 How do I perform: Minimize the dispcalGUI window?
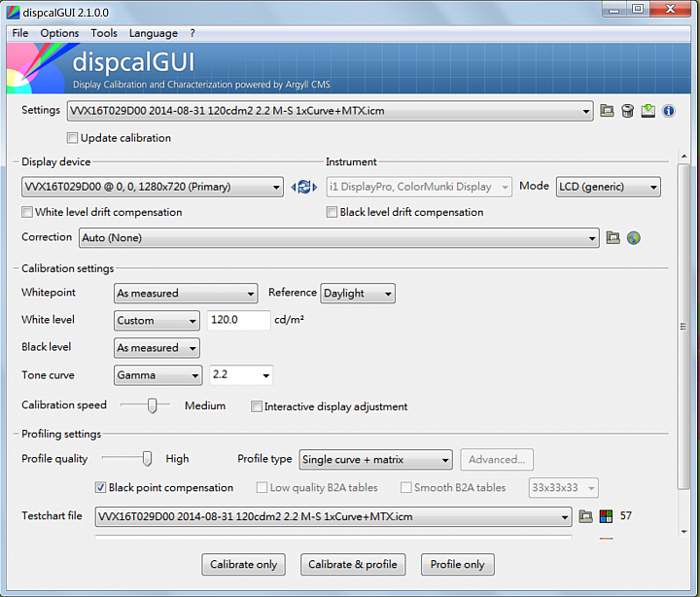click(614, 9)
